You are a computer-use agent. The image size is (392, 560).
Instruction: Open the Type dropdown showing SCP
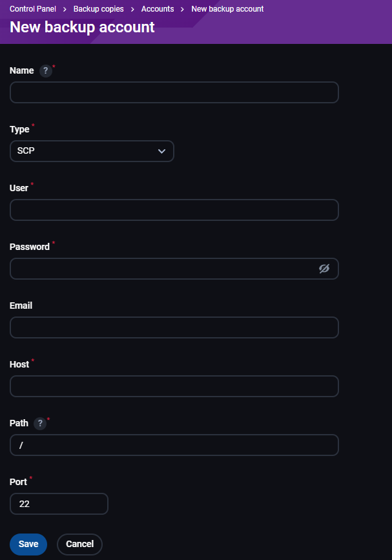[92, 151]
